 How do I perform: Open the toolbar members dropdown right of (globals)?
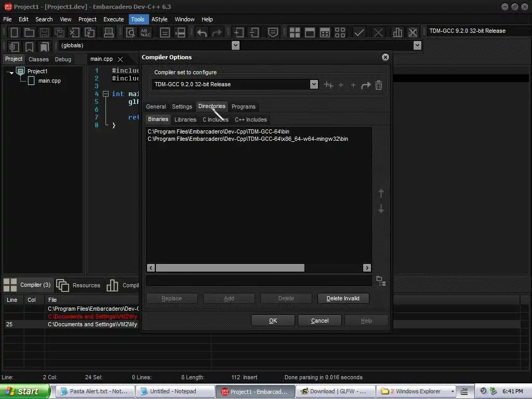418,45
